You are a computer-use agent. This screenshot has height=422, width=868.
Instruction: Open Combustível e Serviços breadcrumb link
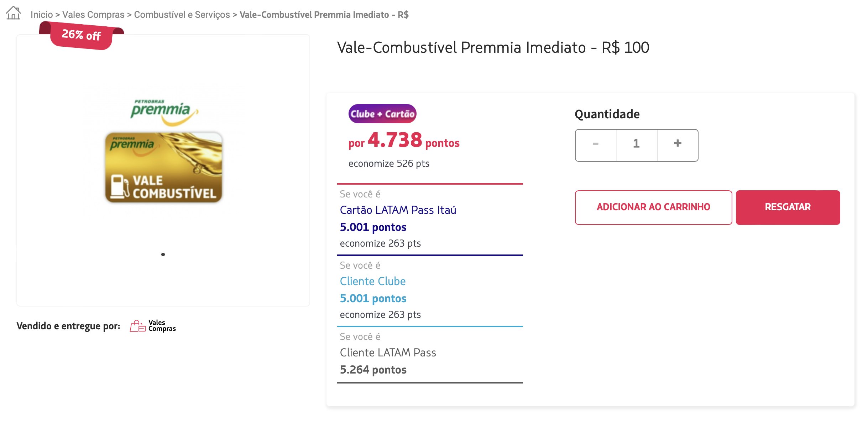click(182, 15)
